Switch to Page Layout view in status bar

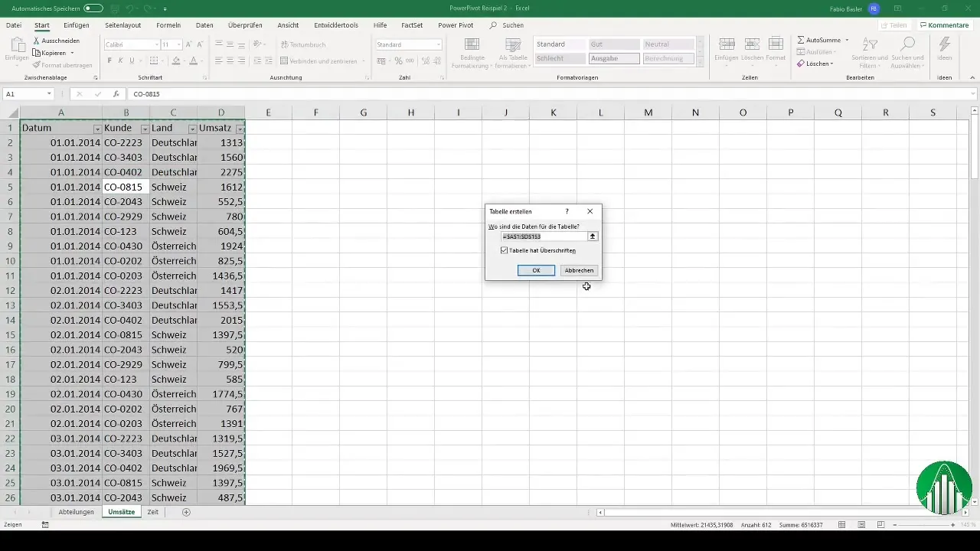(861, 524)
